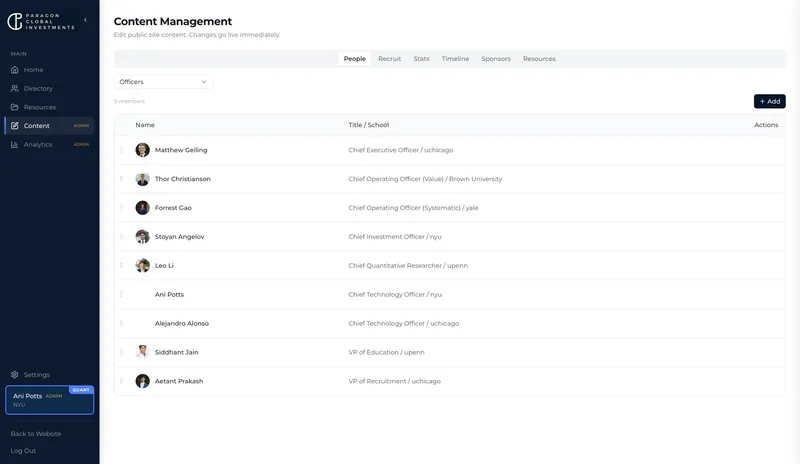Image resolution: width=800 pixels, height=464 pixels.
Task: Click drag handle for Matthew Geiling row
Action: click(121, 150)
